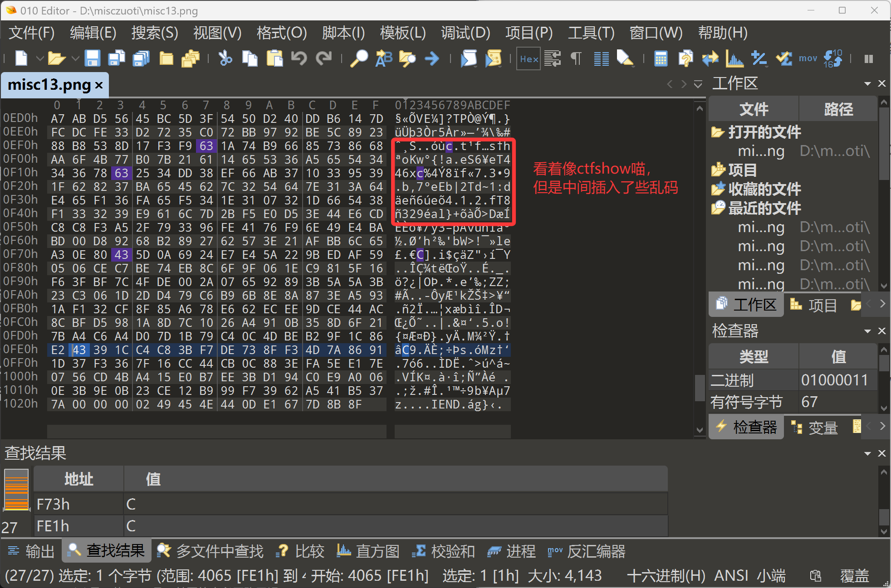Click the Run Script toolbar icon
Screen dimensions: 891x588
469,58
